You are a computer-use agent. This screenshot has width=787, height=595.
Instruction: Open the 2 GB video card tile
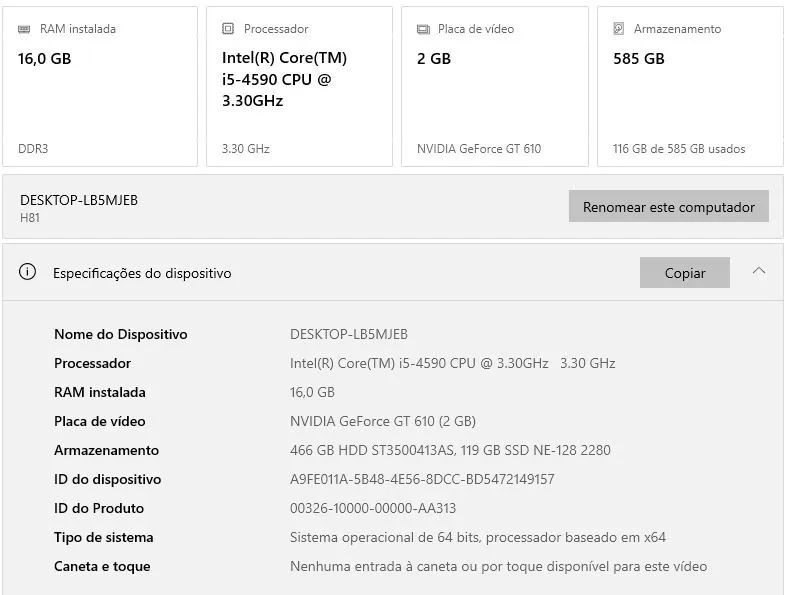pyautogui.click(x=494, y=87)
